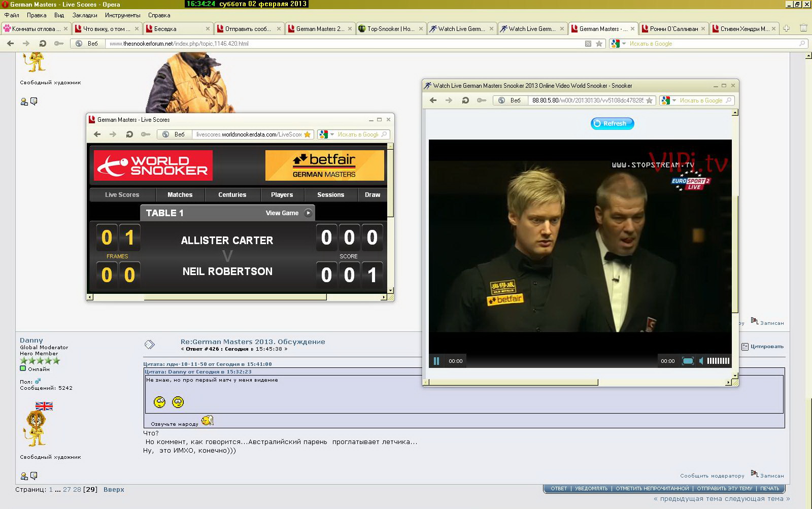This screenshot has height=509, width=812.
Task: Click the main window address field
Action: pos(345,44)
